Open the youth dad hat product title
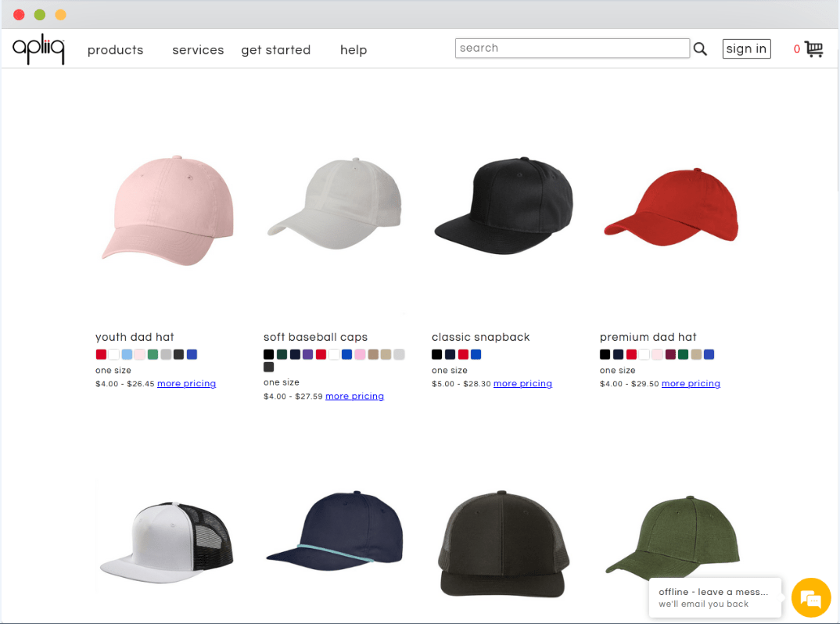Screen dimensions: 840x624 pyautogui.click(x=135, y=337)
